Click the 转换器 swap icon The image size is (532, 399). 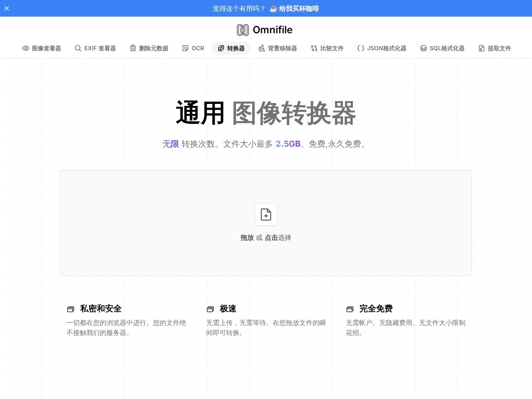coord(221,48)
